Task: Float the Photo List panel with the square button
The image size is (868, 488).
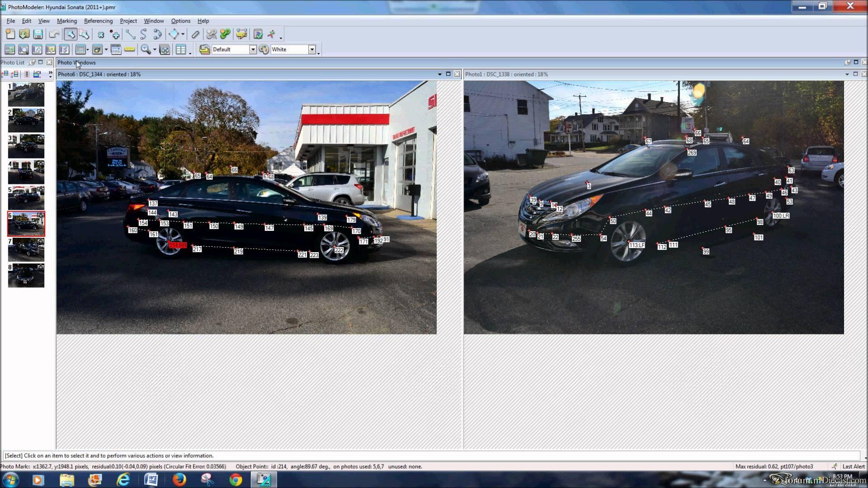Action: point(41,62)
